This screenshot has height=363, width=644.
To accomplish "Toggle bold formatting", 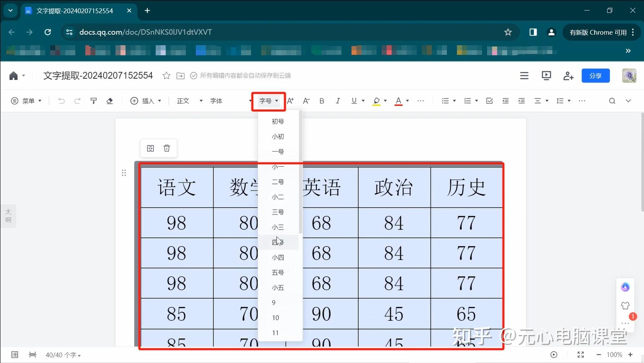I will (x=321, y=100).
